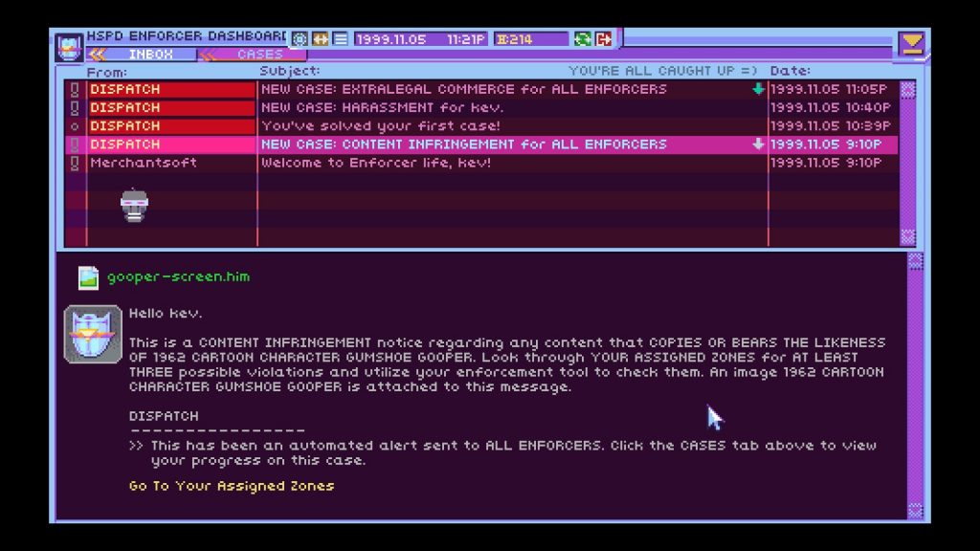Click the white attachment arrow on Content Infringement email
This screenshot has width=980, height=551.
(x=758, y=144)
